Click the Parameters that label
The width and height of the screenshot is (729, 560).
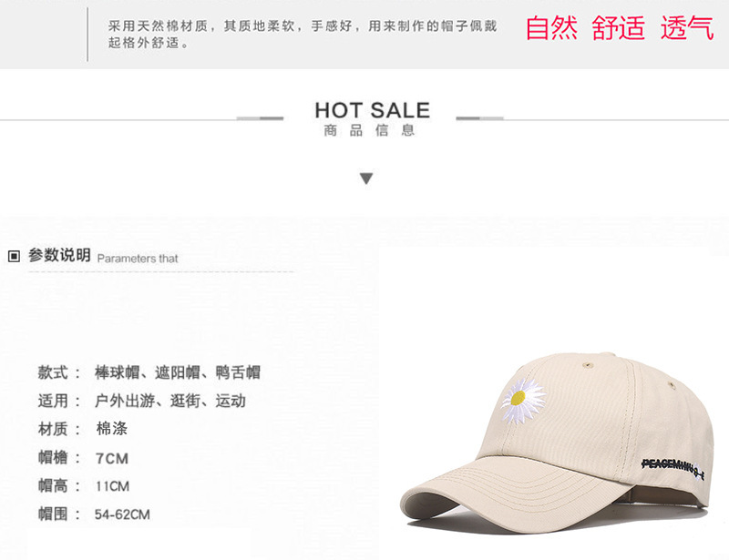(x=138, y=259)
